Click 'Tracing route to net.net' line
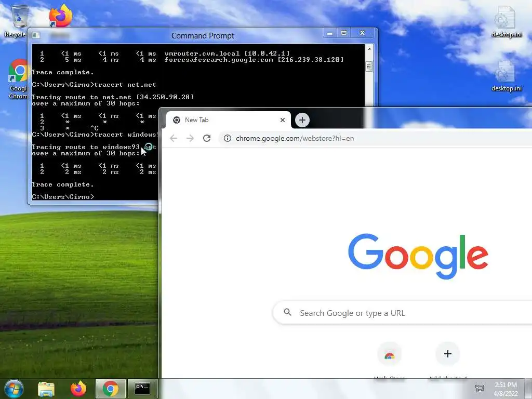This screenshot has height=399, width=532. coord(113,97)
